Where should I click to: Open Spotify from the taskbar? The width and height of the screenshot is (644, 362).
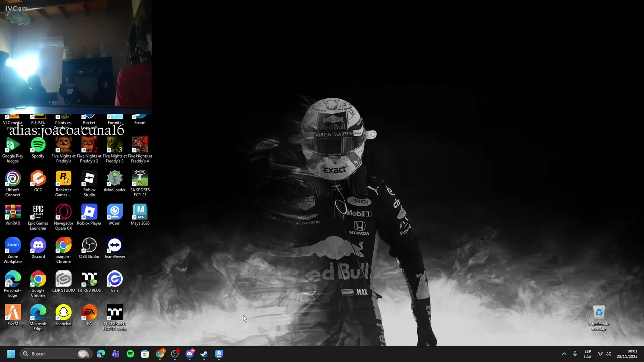pos(130,354)
